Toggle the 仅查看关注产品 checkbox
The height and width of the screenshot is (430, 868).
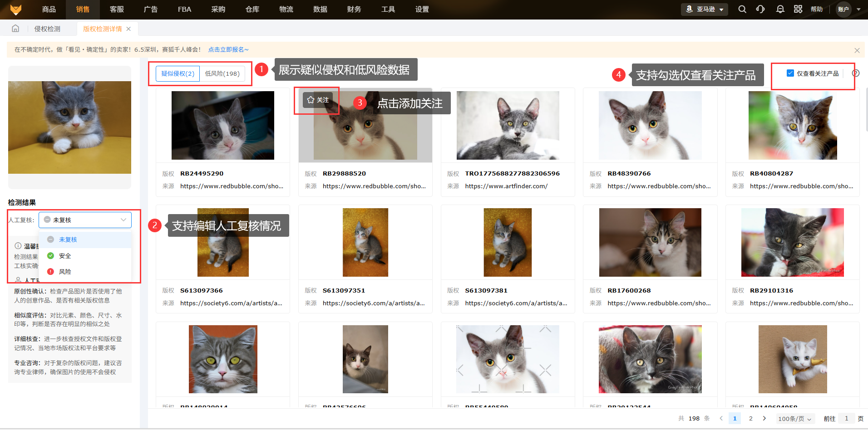[x=790, y=73]
